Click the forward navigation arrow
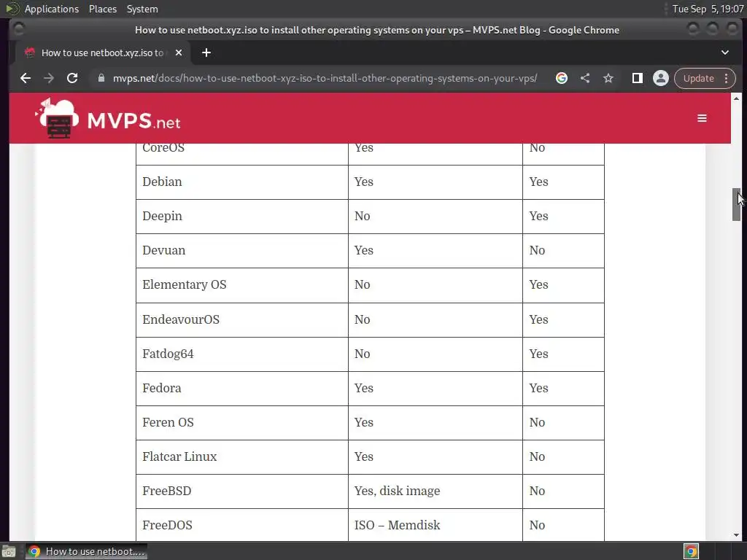Screen dimensions: 747x560 [49, 78]
